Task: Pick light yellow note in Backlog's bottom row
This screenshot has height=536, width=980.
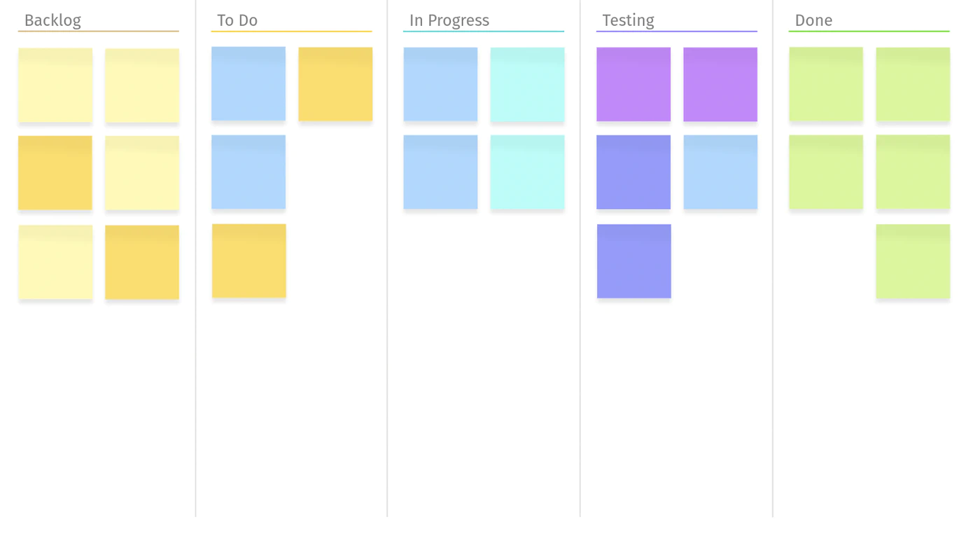Action: (x=55, y=262)
